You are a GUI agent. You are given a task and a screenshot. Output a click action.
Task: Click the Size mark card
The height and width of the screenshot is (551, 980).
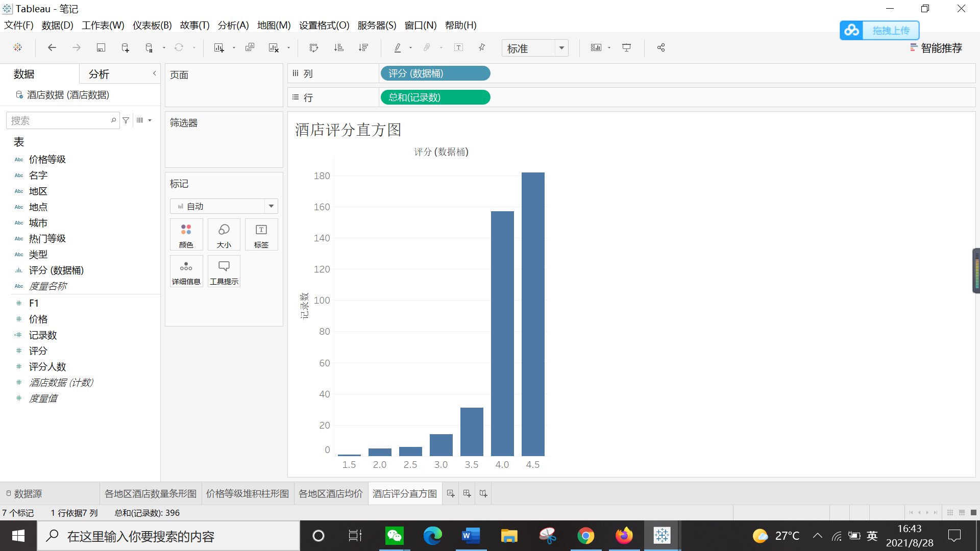(224, 234)
